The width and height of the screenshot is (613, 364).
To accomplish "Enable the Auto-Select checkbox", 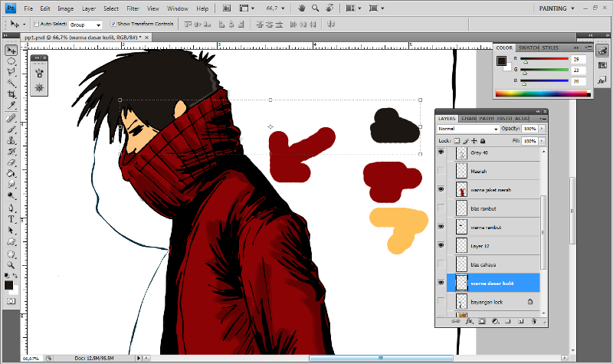I will pyautogui.click(x=36, y=25).
